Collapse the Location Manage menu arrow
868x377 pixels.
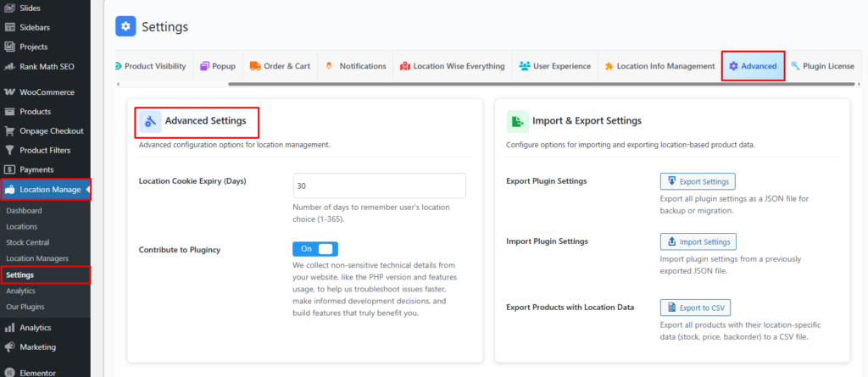88,189
